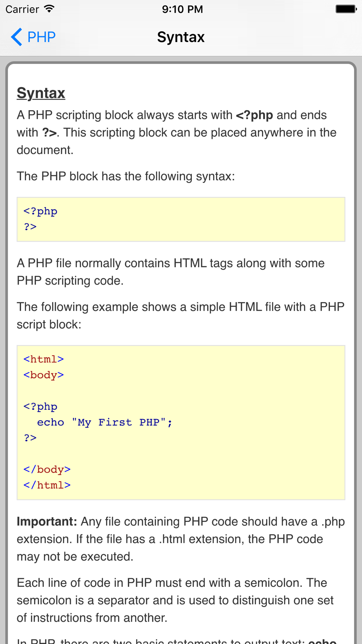The width and height of the screenshot is (362, 644).
Task: Tap 'The following example shows' paragraph
Action: pyautogui.click(x=180, y=315)
